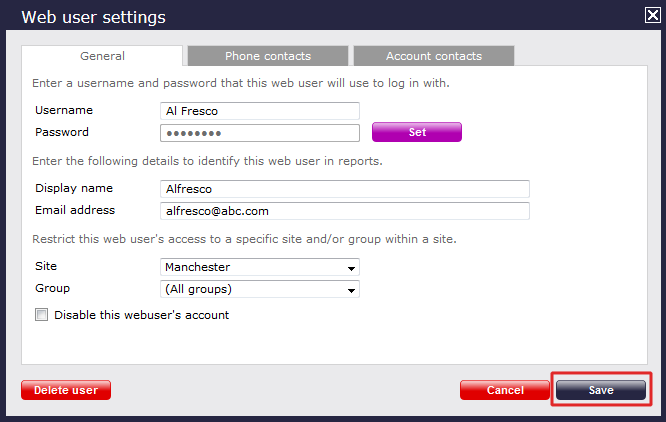
Task: Click the Email address text field
Action: 344,211
